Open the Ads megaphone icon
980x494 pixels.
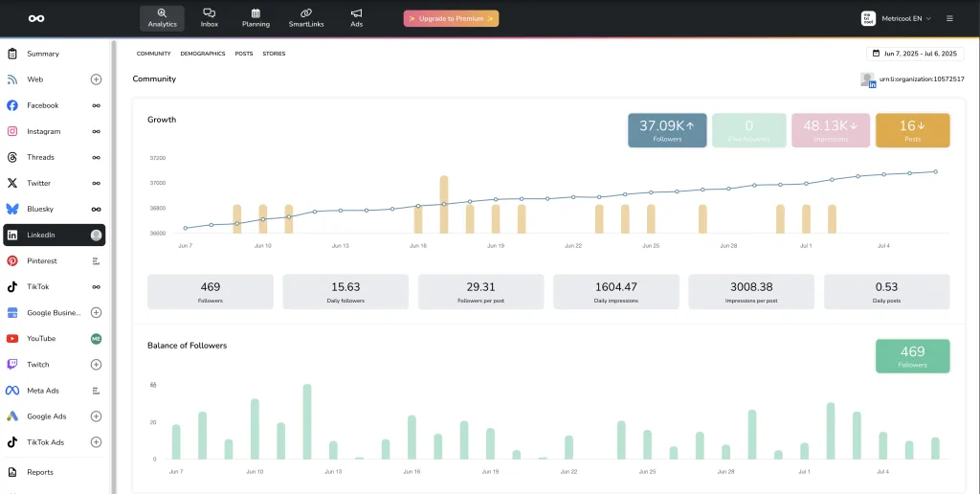356,18
